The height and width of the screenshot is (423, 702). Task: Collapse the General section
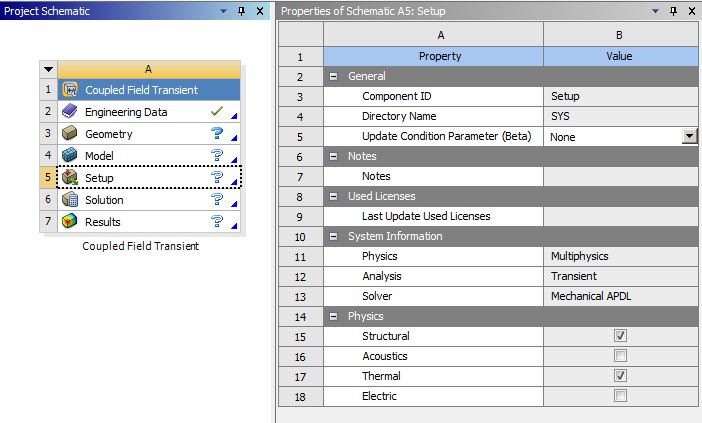pos(334,76)
